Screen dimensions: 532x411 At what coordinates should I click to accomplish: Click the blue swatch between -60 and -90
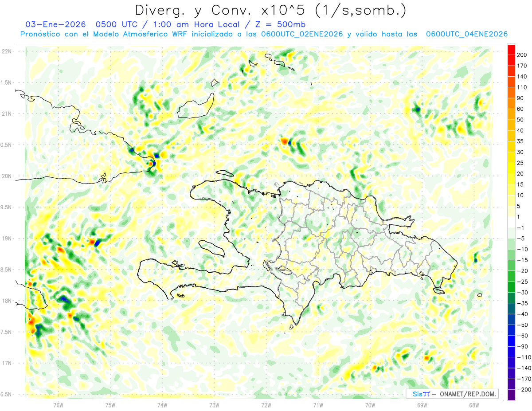511,341
